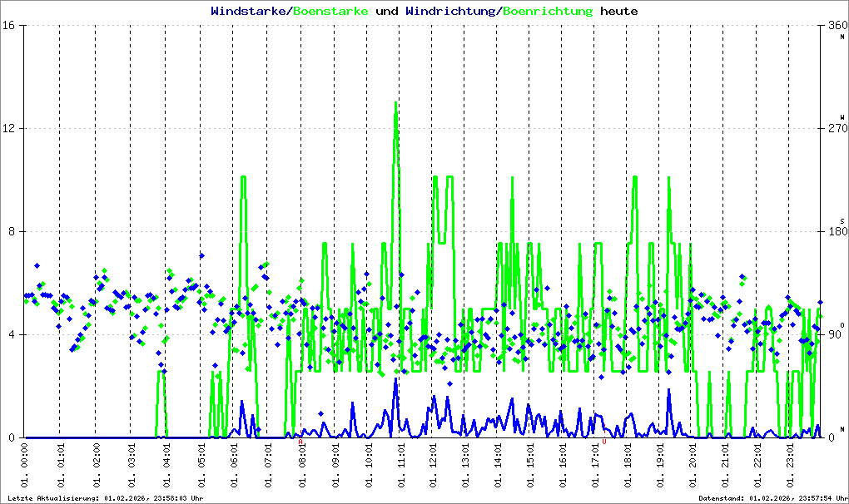This screenshot has height=504, width=849.
Task: Click the '01. 08:01' time label
Action: (302, 466)
